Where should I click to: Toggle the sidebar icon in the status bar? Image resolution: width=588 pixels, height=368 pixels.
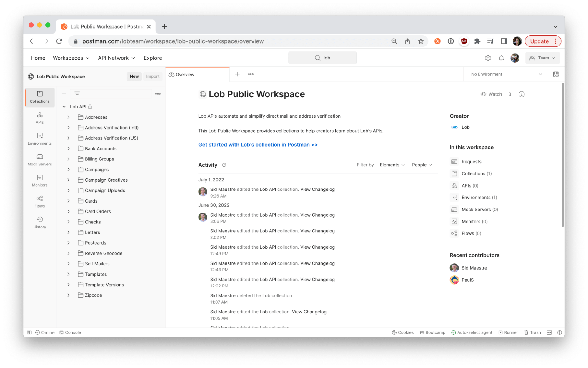(29, 332)
